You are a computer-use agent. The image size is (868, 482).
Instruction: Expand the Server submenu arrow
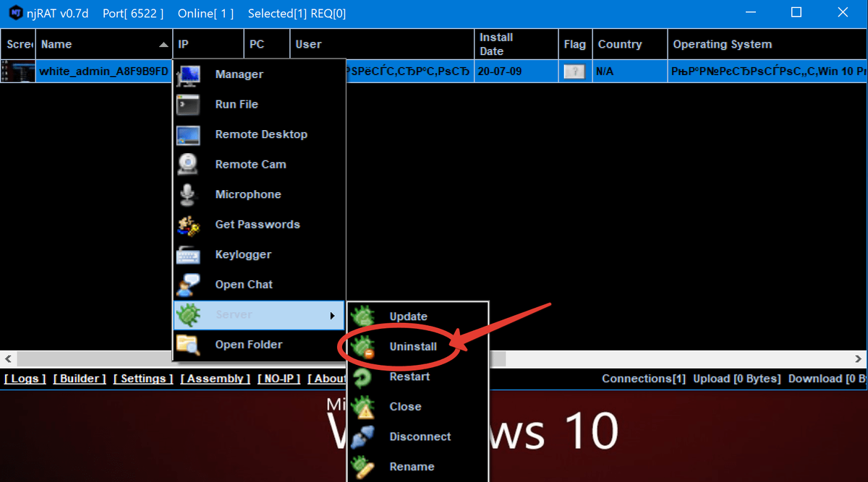[332, 315]
